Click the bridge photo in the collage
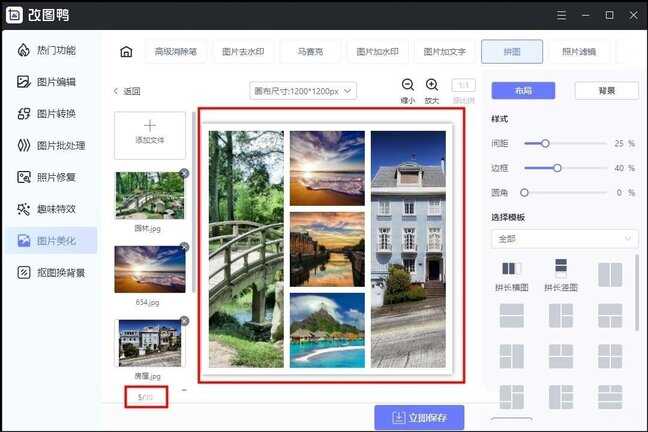The width and height of the screenshot is (648, 432). click(x=246, y=249)
